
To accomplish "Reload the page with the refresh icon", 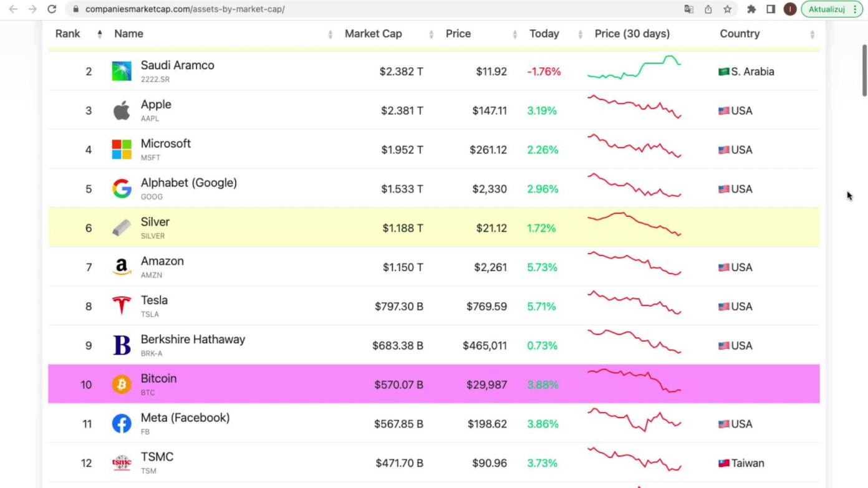I will pyautogui.click(x=52, y=9).
